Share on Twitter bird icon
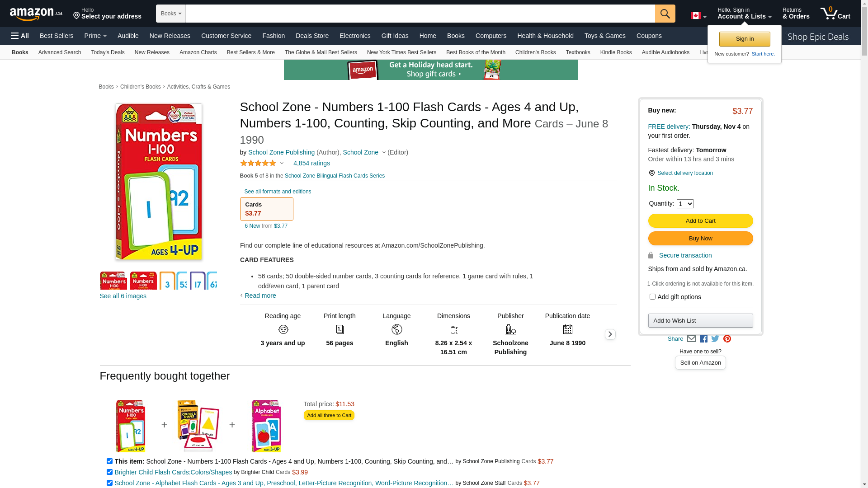The image size is (868, 488). [715, 339]
